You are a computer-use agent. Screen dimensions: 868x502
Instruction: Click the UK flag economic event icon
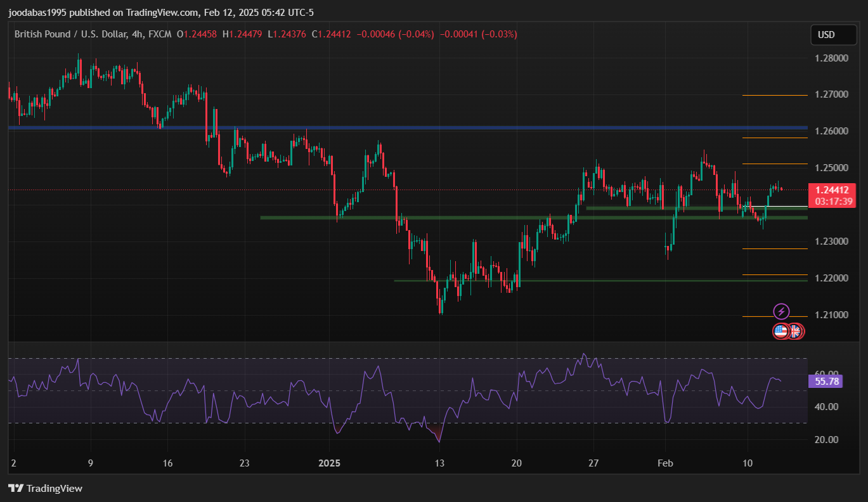point(795,331)
